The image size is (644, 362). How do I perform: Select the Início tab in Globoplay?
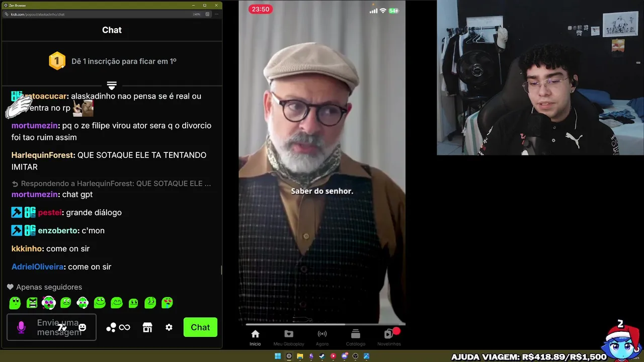tap(255, 337)
